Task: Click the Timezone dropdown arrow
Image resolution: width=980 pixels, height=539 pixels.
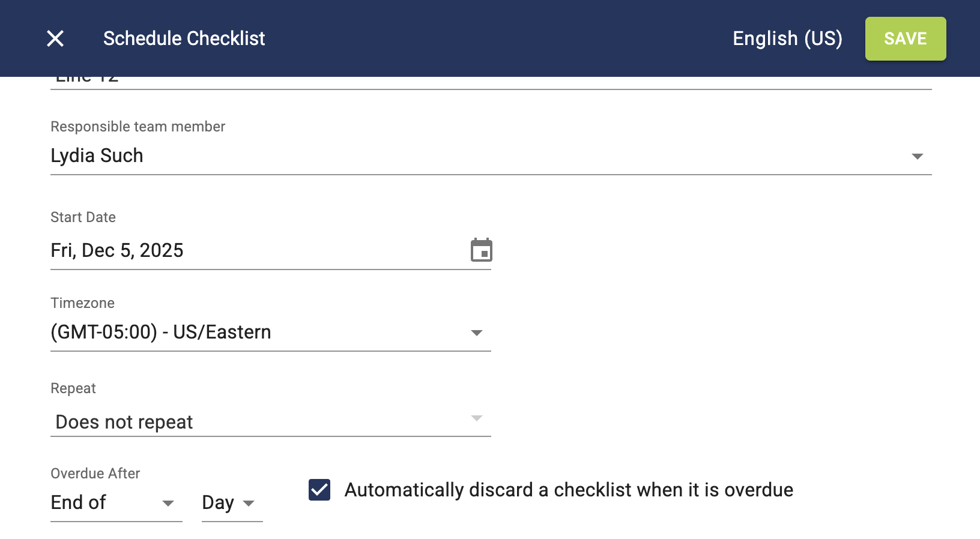Action: point(477,333)
